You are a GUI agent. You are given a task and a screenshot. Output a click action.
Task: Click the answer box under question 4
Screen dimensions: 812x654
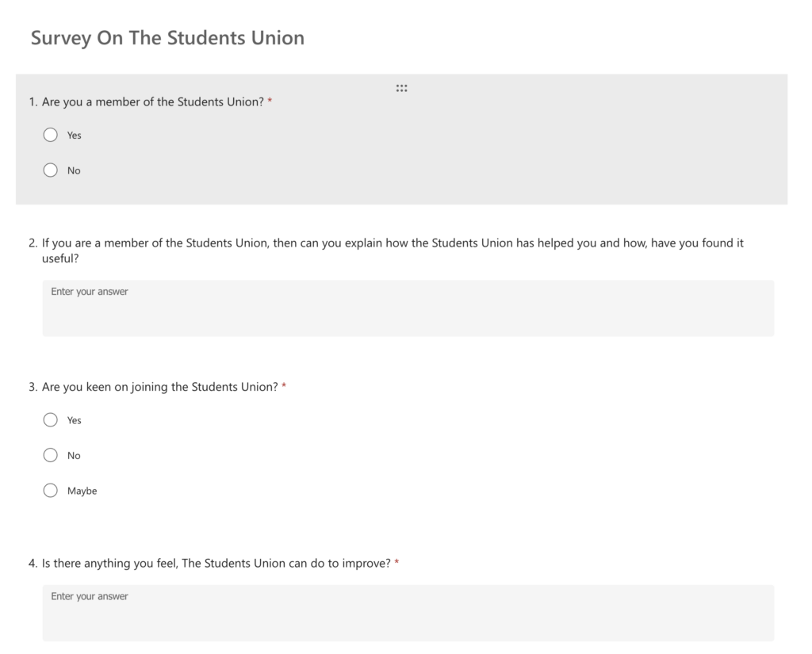[408, 613]
